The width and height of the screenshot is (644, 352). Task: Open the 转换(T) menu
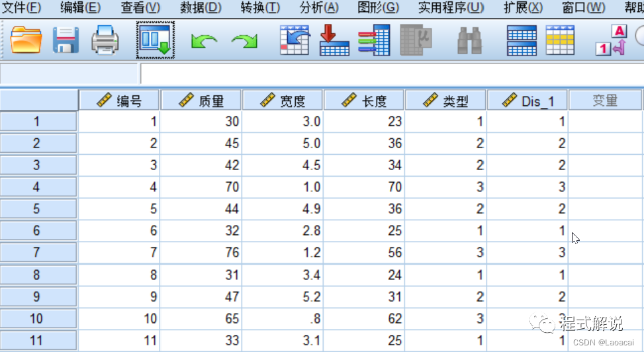[x=260, y=7]
